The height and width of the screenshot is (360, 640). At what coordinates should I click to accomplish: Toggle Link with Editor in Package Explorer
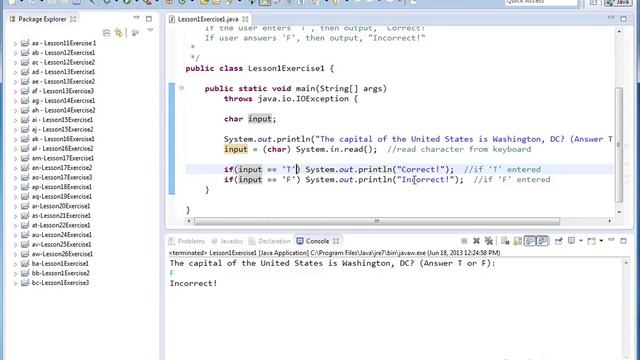pyautogui.click(x=118, y=33)
